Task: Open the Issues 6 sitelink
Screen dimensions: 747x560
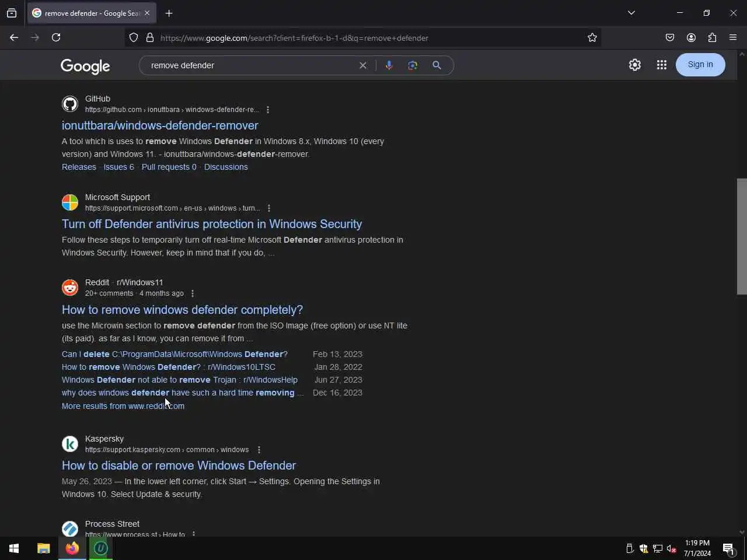Action: point(118,167)
